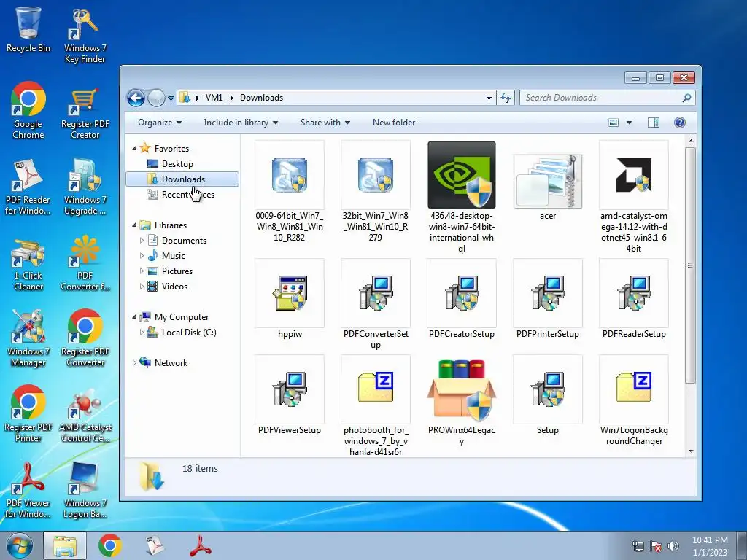Viewport: 747px width, 560px height.
Task: Open the Recycle Bin desktop icon
Action: pos(28,29)
